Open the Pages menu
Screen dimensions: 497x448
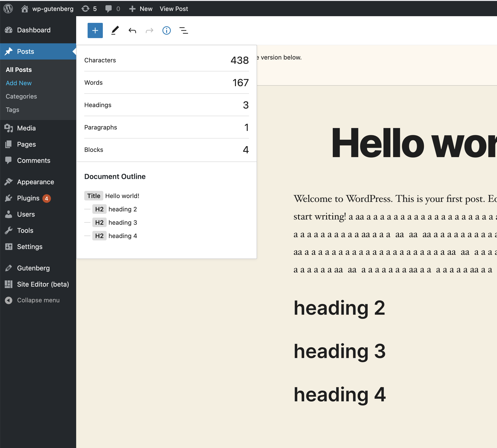[38, 144]
